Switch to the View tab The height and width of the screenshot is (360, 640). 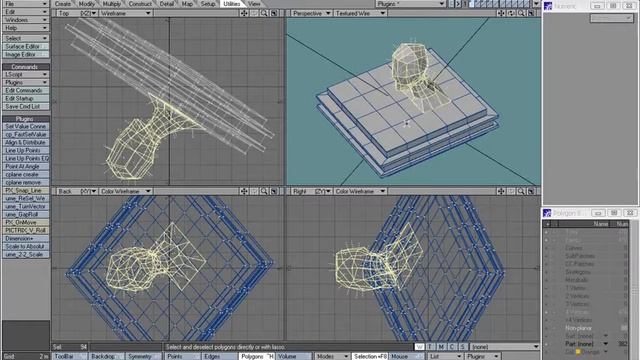254,4
